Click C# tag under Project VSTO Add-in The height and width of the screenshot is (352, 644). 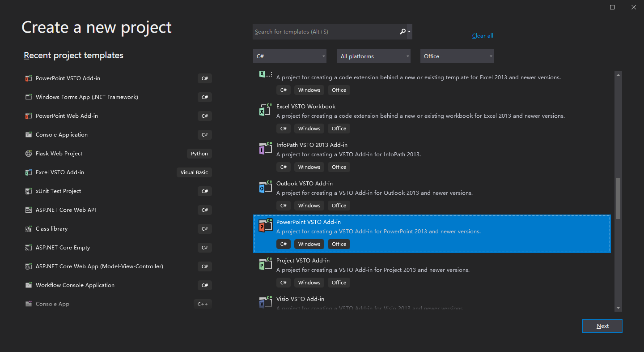click(x=284, y=283)
